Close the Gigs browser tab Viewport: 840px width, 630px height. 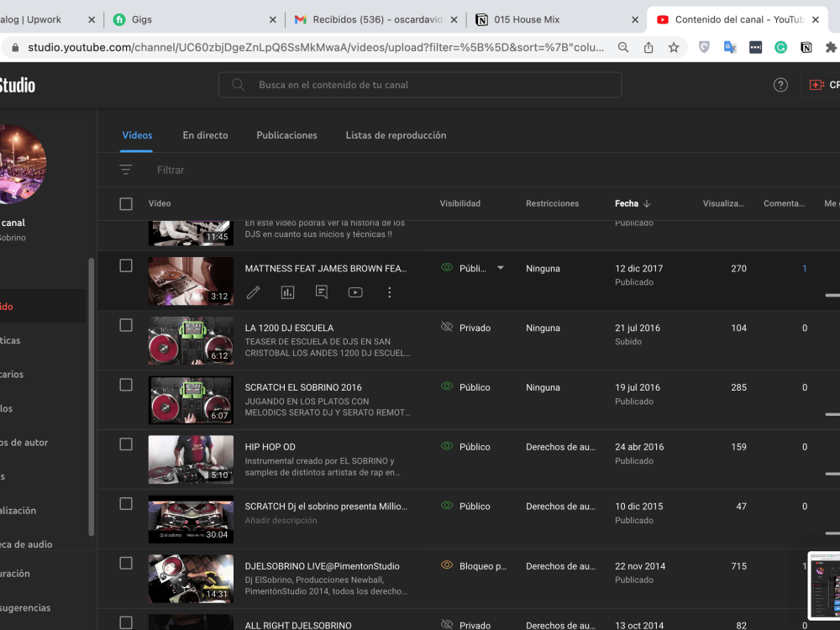pos(273,20)
